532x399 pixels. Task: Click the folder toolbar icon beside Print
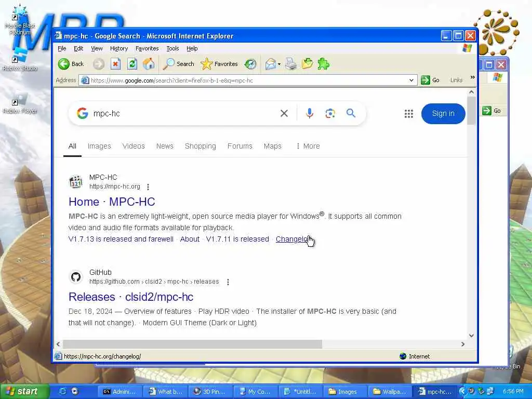point(307,64)
